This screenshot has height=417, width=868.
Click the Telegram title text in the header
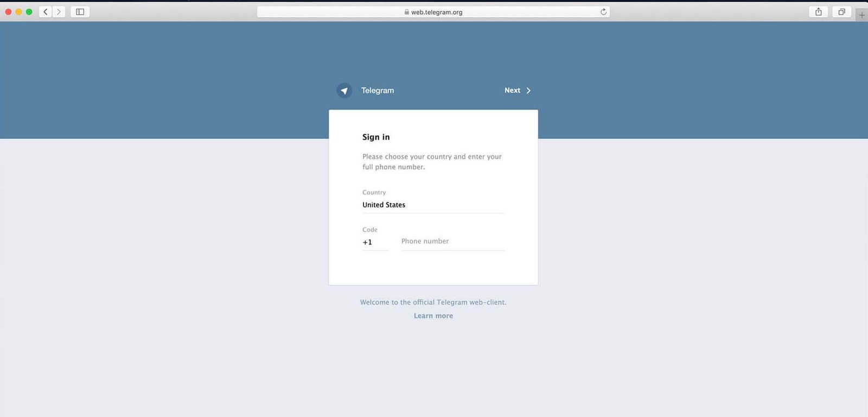pyautogui.click(x=378, y=91)
